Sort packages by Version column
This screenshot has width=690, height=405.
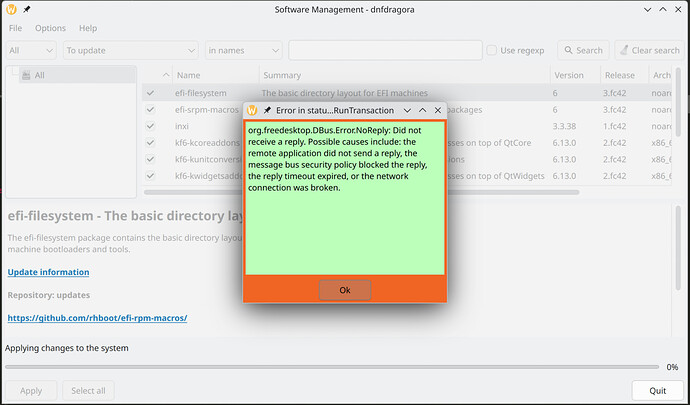pyautogui.click(x=575, y=75)
